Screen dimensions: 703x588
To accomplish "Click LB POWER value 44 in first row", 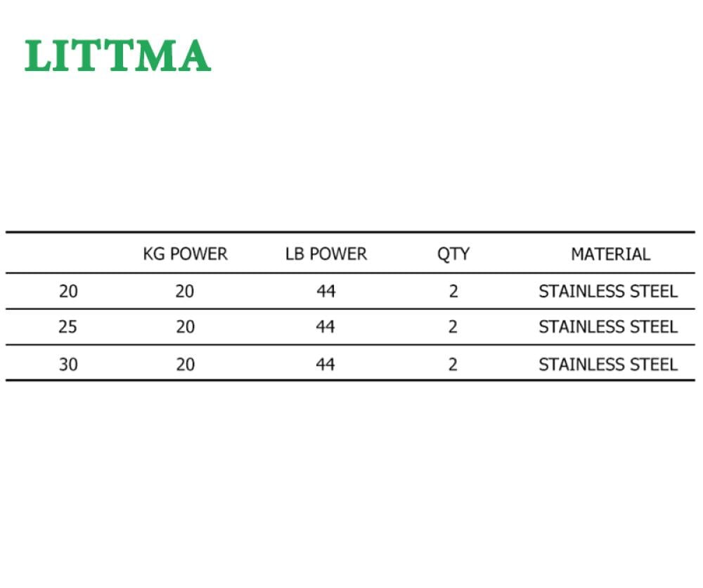I will pos(326,292).
